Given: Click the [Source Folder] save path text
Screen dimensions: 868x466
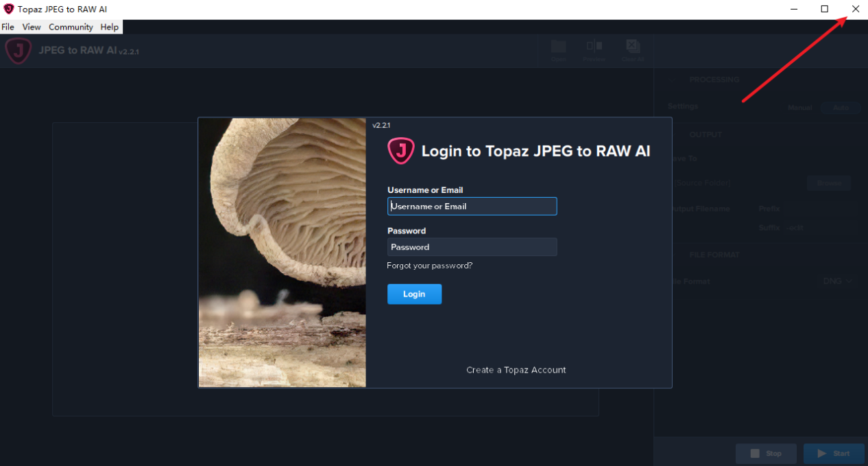Looking at the screenshot, I should point(701,183).
